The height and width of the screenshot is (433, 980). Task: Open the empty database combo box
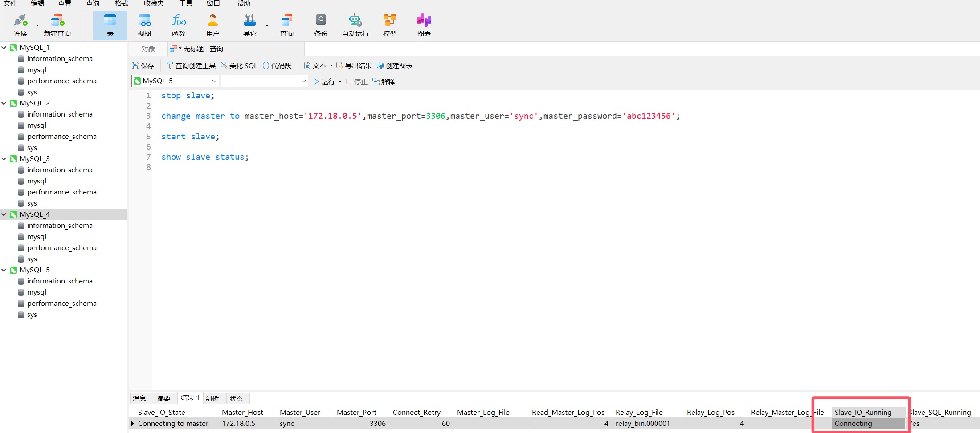(265, 81)
